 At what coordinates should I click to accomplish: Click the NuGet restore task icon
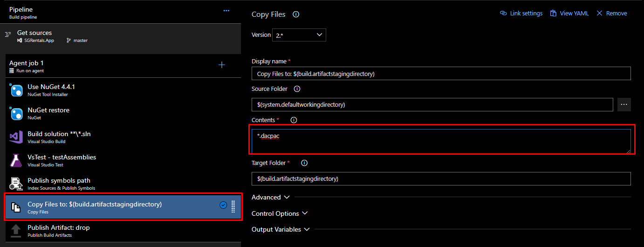point(16,114)
